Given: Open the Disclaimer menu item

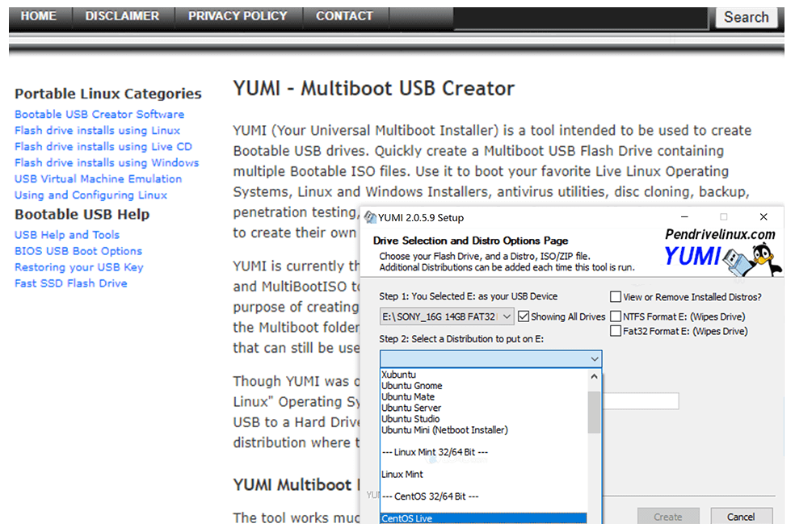Looking at the screenshot, I should [x=122, y=16].
